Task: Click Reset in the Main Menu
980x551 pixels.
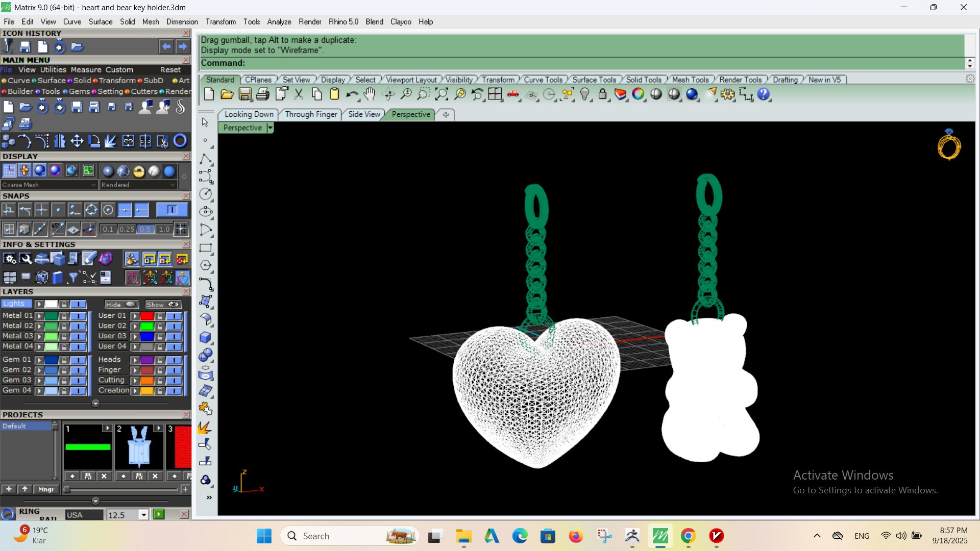Action: [170, 70]
